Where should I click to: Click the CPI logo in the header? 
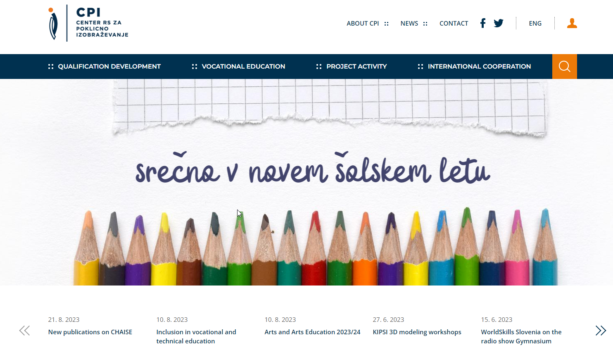point(88,24)
